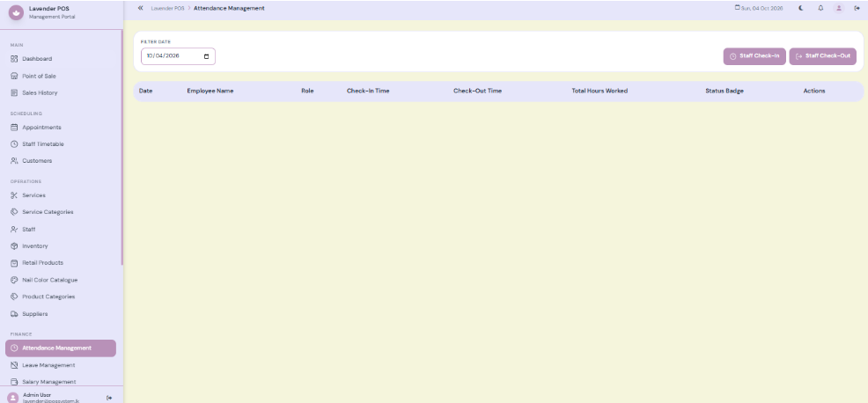Open Salary Management in sidebar
Screen dimensions: 868x403
pyautogui.click(x=61, y=382)
